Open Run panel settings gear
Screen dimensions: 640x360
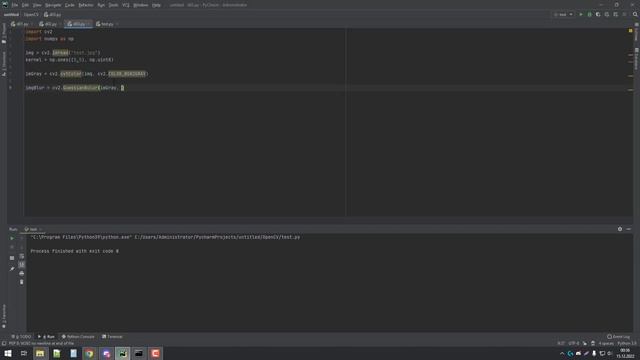point(620,229)
